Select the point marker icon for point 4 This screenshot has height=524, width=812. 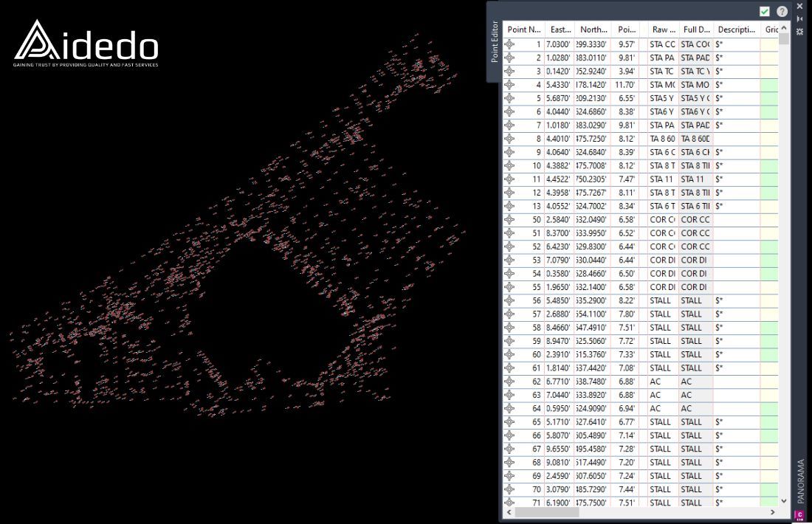(x=509, y=85)
